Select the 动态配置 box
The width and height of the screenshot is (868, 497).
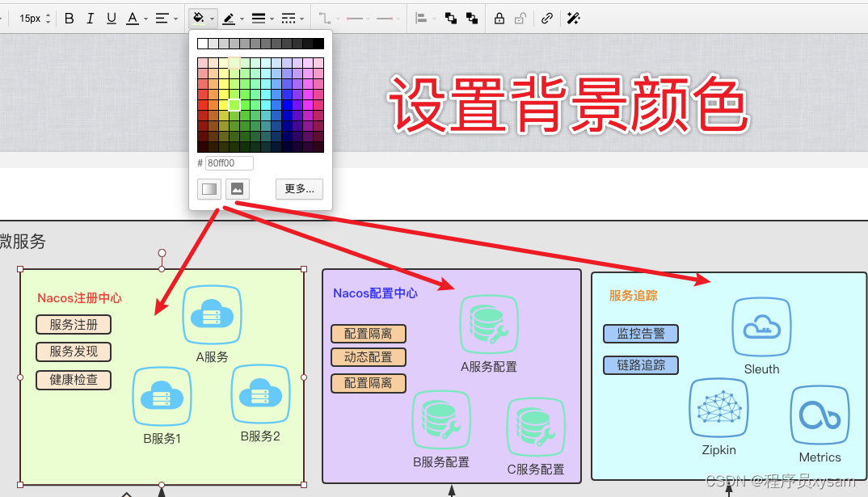369,357
